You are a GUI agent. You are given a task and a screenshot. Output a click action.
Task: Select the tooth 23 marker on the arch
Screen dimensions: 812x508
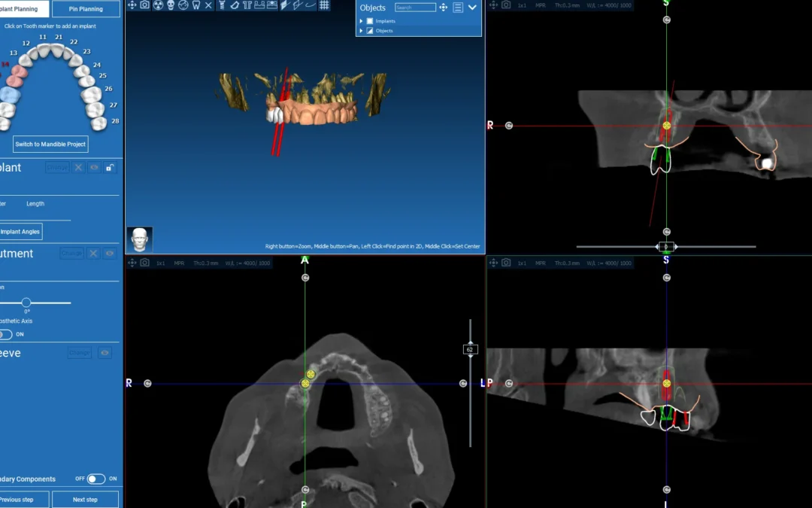click(76, 59)
